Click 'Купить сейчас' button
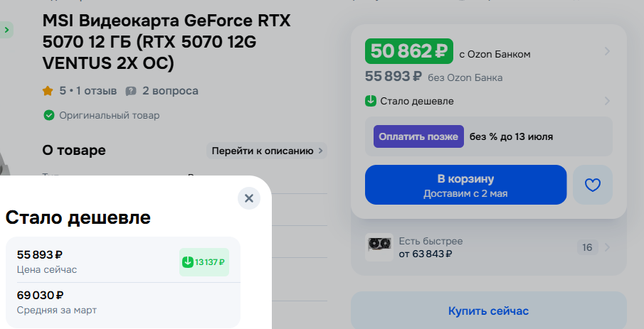 tap(488, 311)
